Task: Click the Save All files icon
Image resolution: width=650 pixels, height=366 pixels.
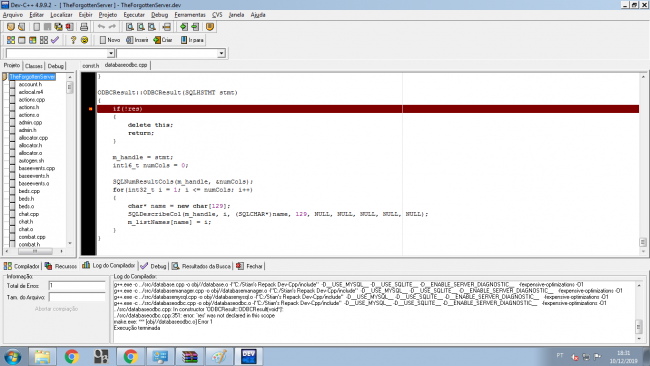Action: pyautogui.click(x=58, y=27)
